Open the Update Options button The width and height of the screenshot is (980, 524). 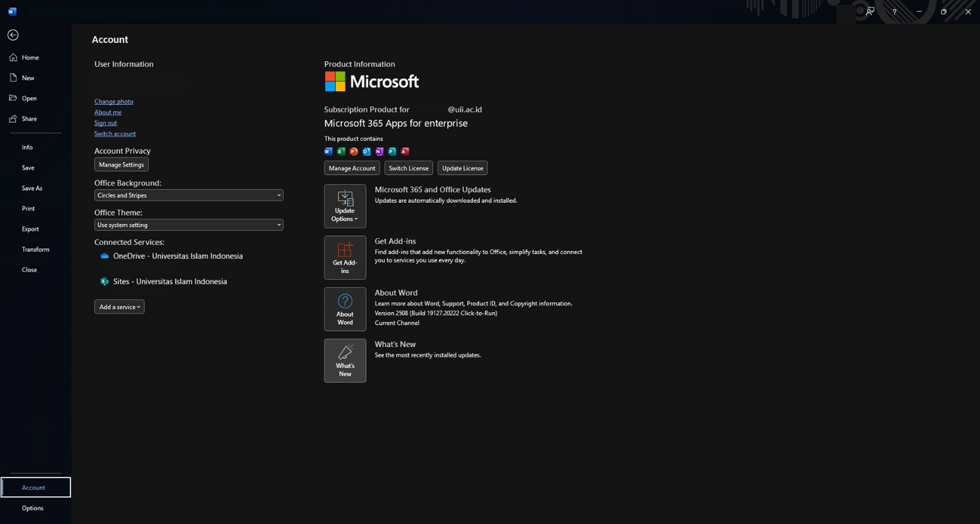coord(345,206)
